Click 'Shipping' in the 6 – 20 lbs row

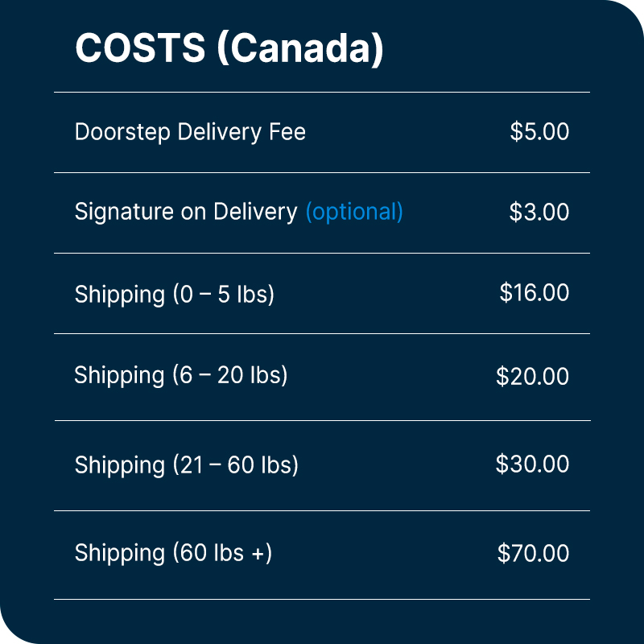click(119, 376)
